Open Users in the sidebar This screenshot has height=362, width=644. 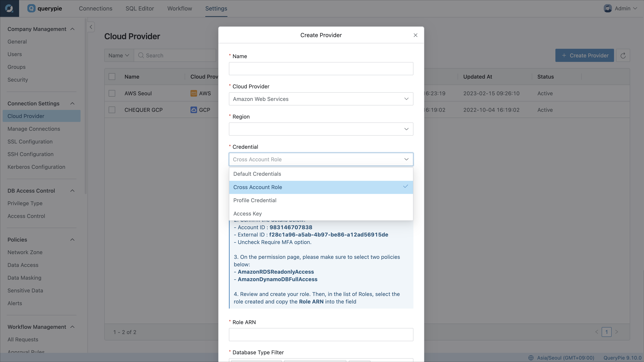pos(14,54)
